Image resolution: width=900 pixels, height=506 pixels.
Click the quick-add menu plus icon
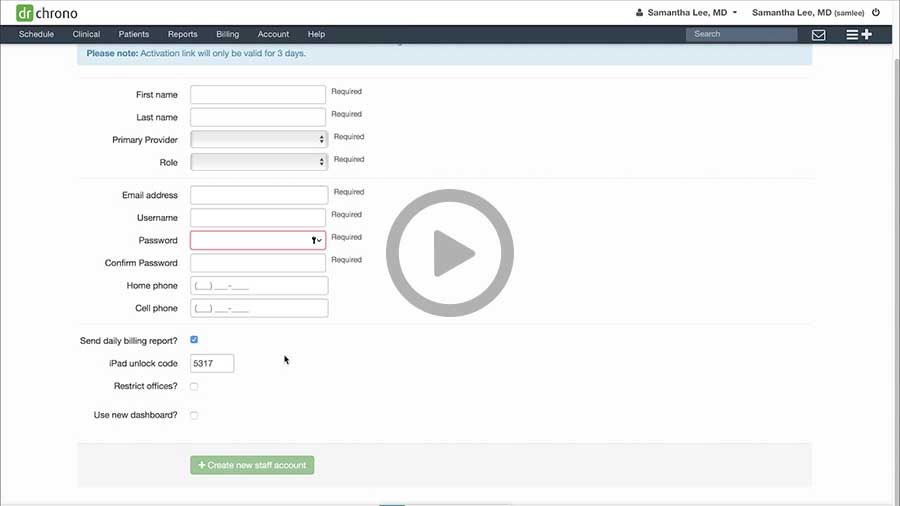pyautogui.click(x=858, y=35)
